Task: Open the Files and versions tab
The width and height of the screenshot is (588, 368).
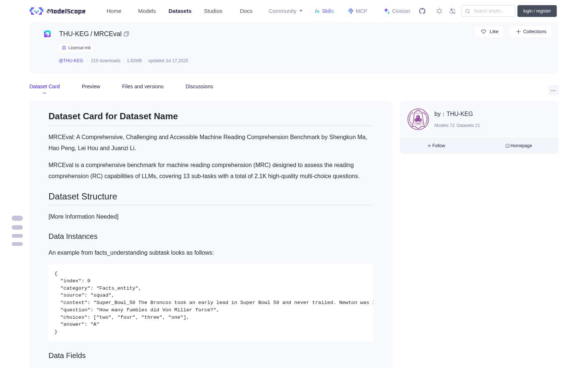Action: click(x=143, y=86)
